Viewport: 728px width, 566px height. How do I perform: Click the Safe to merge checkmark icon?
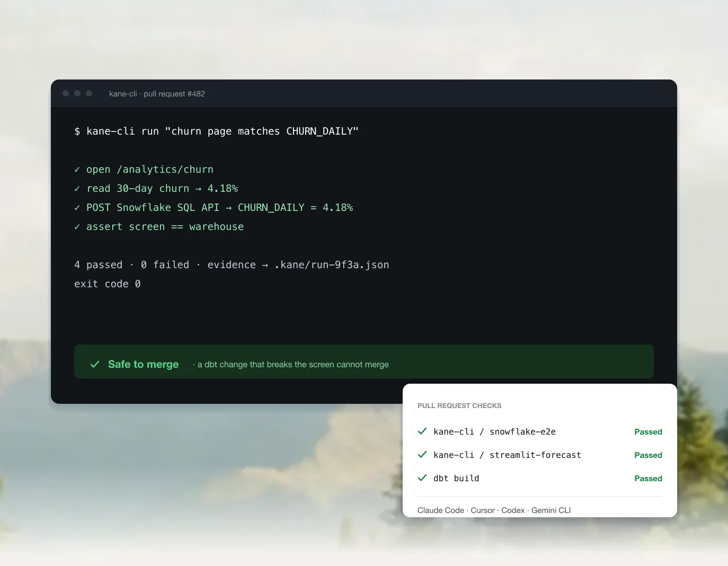[95, 364]
